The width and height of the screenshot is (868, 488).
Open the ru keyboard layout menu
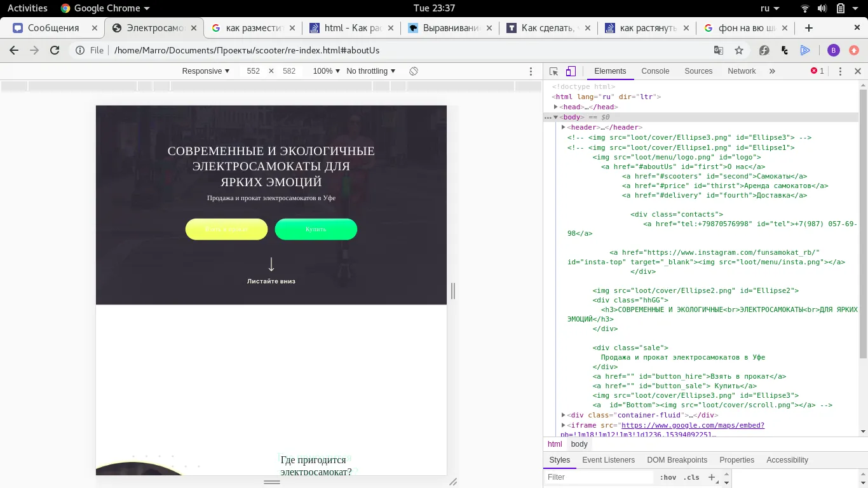click(770, 8)
